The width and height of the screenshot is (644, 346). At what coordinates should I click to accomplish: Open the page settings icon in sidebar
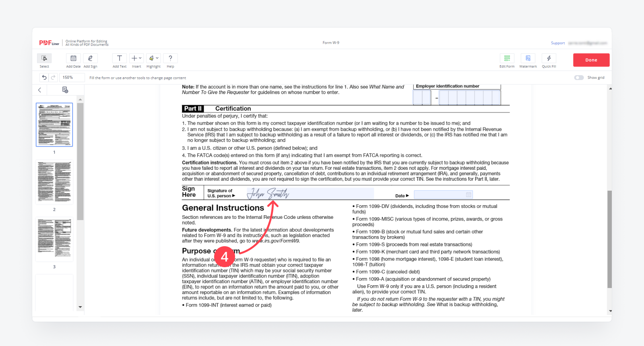pyautogui.click(x=65, y=90)
